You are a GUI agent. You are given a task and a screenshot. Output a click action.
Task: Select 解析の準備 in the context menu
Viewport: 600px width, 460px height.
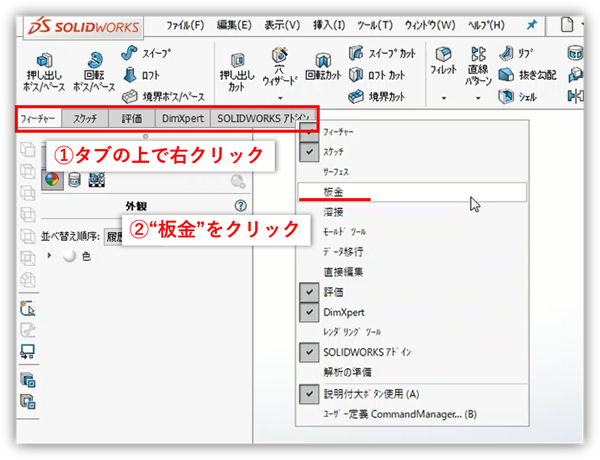click(412, 372)
